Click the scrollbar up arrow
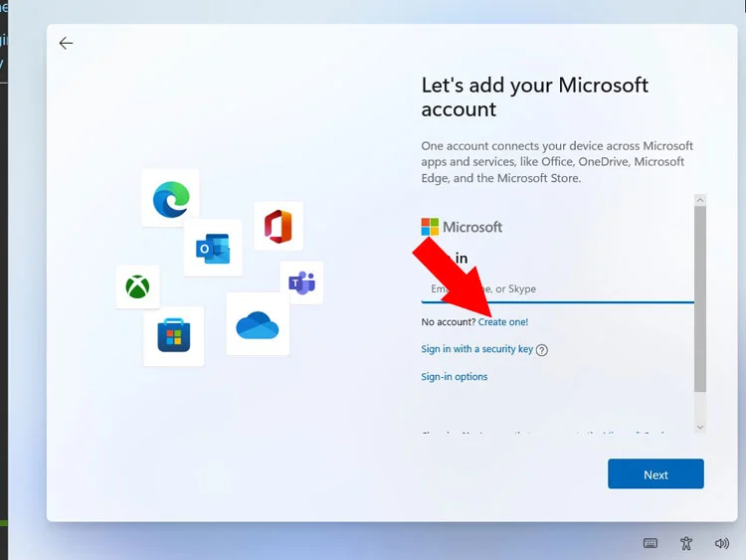Viewport: 746px width, 560px height. [700, 200]
